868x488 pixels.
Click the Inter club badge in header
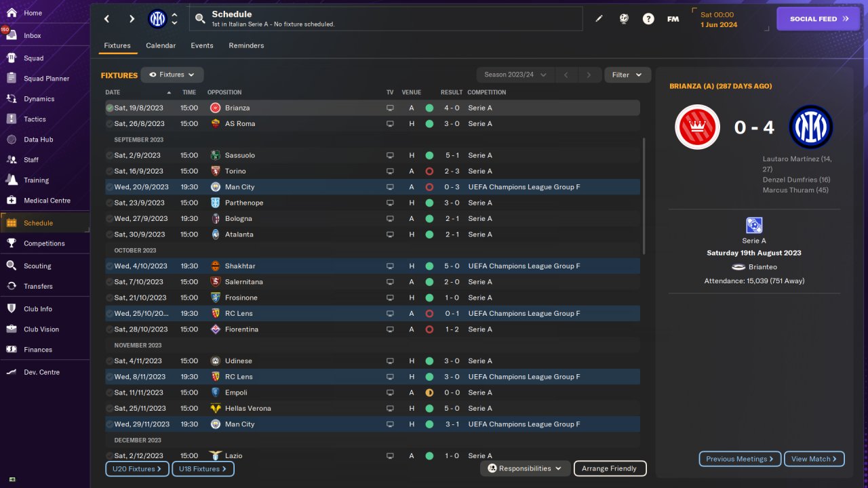pos(157,19)
